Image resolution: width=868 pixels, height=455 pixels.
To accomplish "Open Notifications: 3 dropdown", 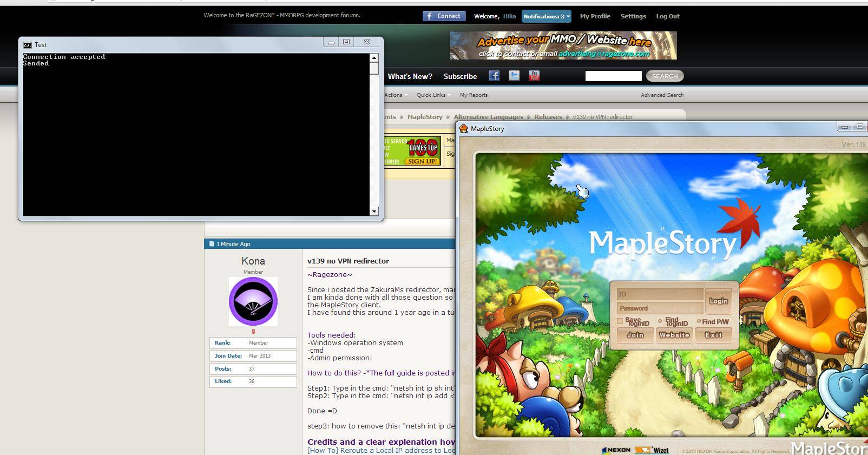I will click(546, 16).
